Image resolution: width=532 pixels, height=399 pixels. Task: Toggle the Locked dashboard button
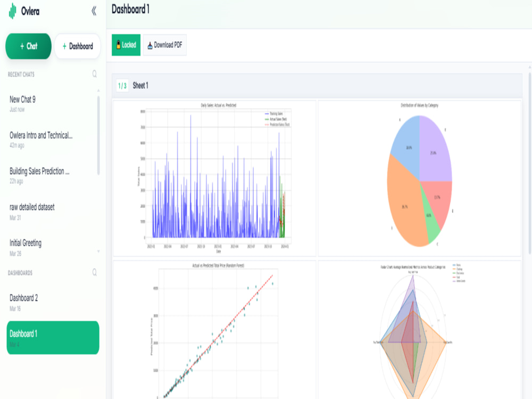tap(126, 45)
